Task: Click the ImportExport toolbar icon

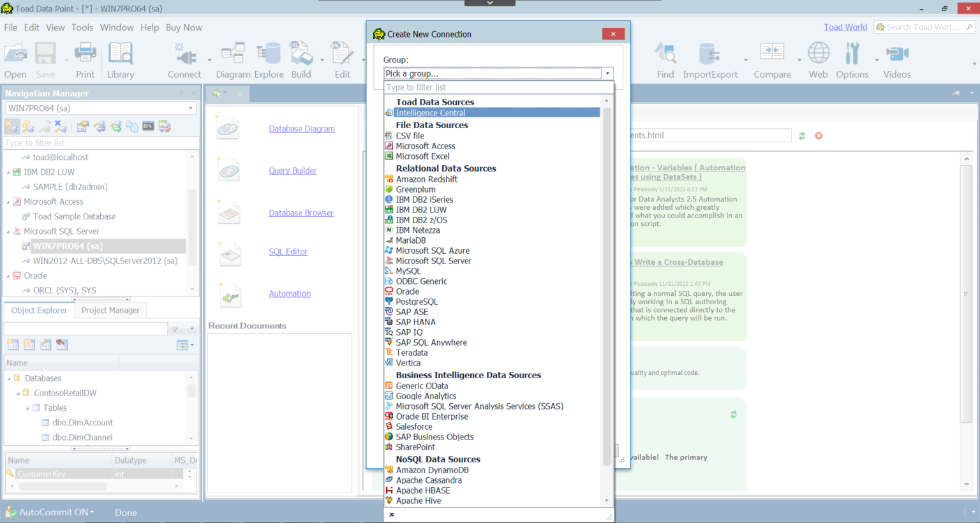Action: point(710,59)
